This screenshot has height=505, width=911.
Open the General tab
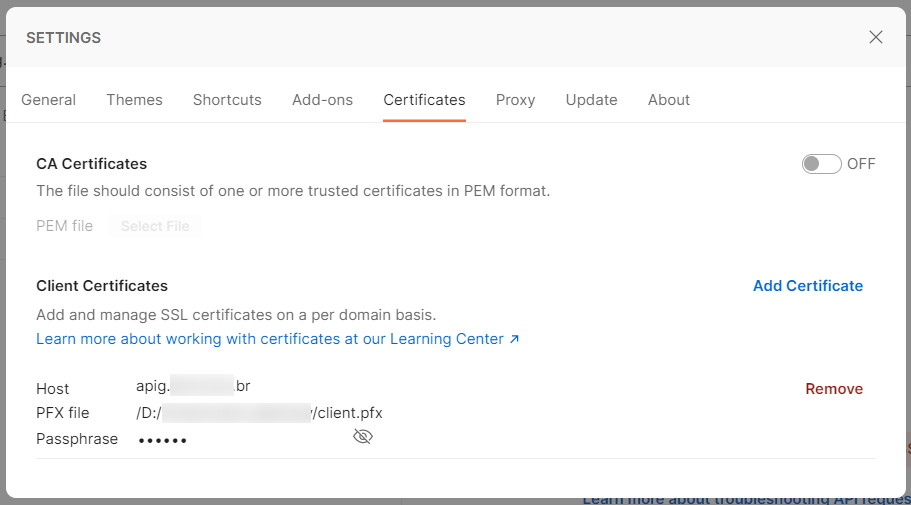[x=48, y=100]
